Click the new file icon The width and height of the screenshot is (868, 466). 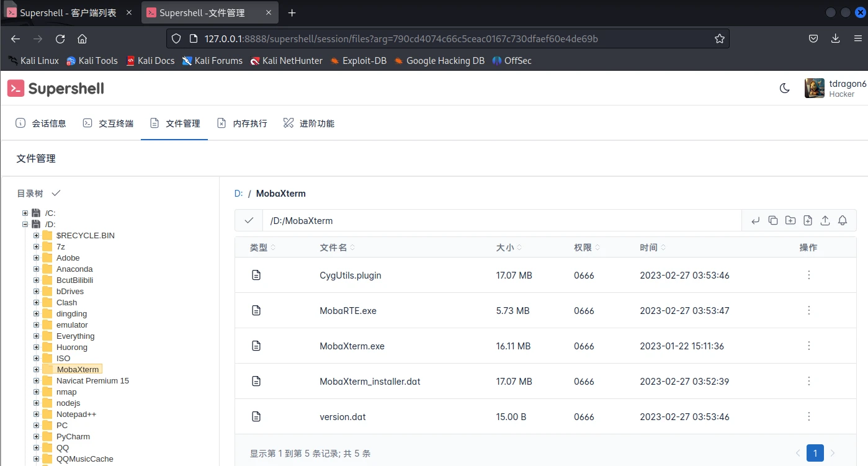808,220
